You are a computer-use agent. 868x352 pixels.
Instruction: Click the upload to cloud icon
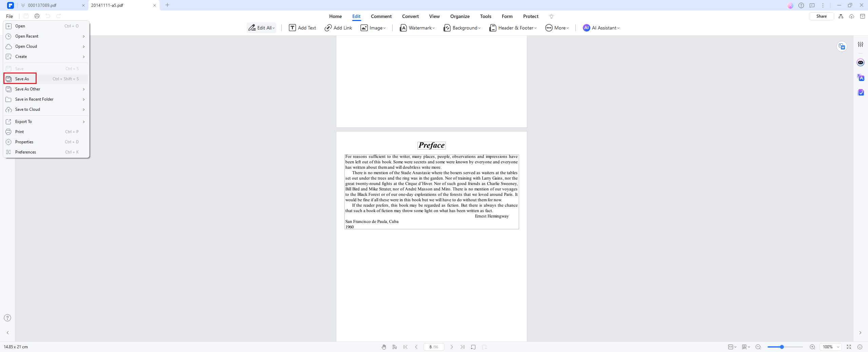pos(851,16)
